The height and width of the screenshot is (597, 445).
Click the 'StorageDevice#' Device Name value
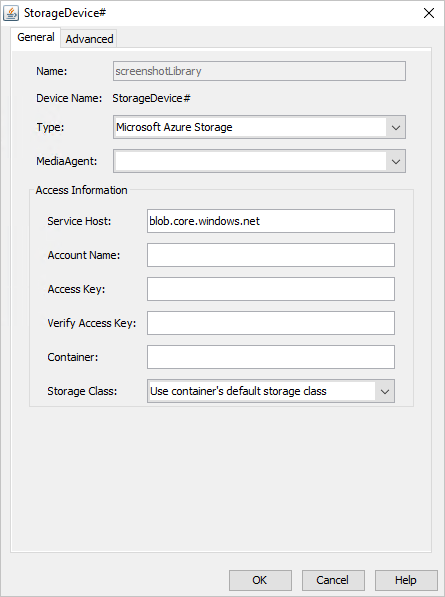[x=151, y=98]
